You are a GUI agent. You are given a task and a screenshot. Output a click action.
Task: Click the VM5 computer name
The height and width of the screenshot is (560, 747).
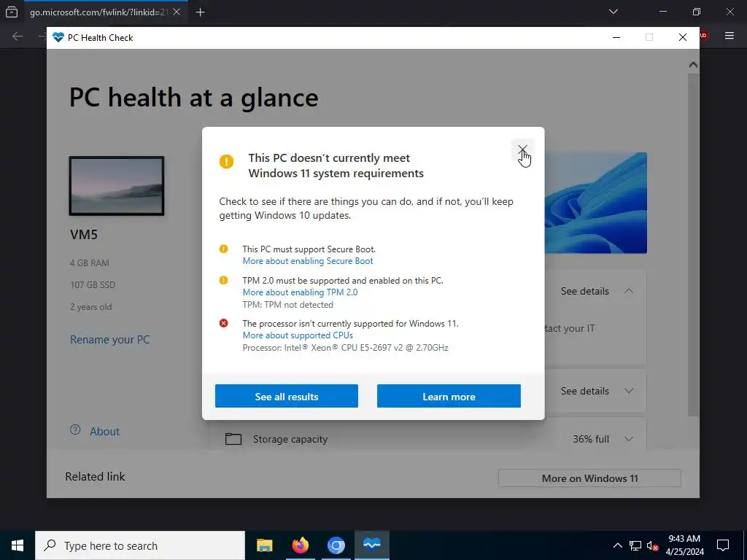84,234
